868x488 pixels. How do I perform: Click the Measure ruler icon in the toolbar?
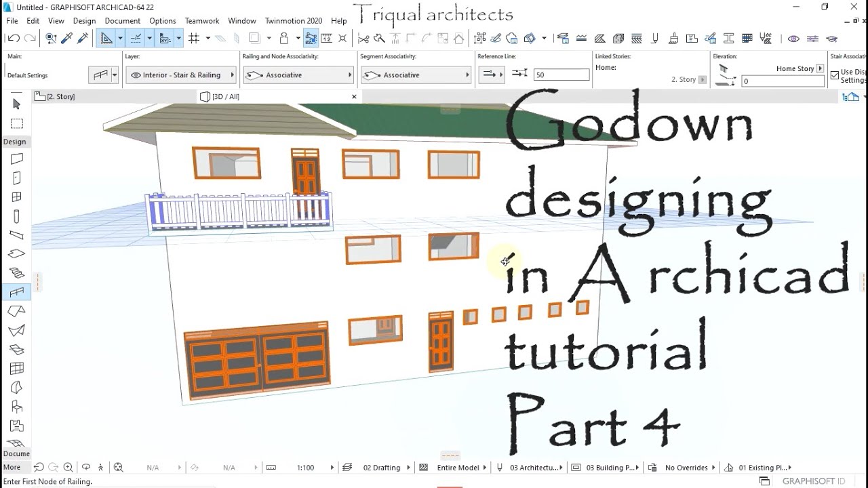325,39
